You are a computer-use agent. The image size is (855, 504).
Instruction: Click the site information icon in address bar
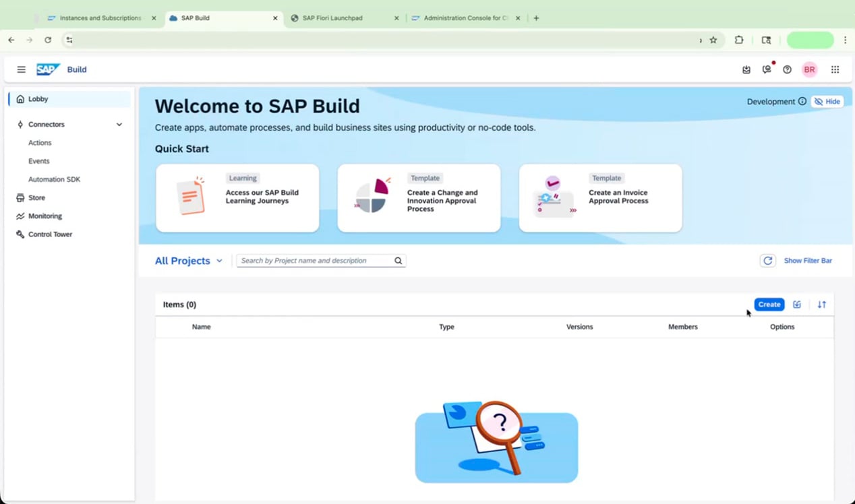coord(69,40)
